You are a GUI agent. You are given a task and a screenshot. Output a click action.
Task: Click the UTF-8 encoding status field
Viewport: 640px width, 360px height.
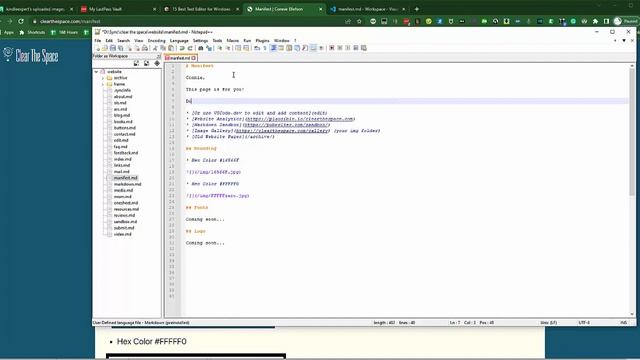click(584, 322)
